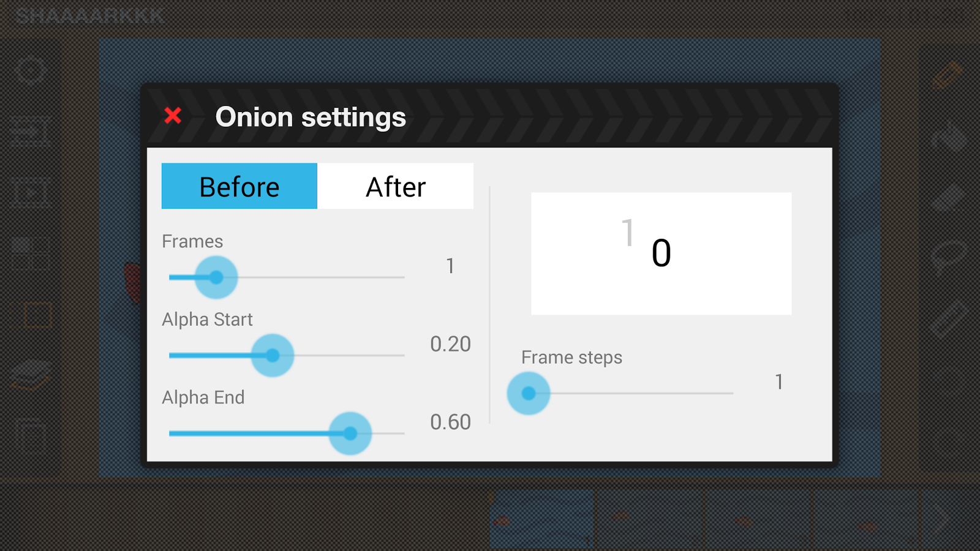Select the second frame thumbnail in timeline
The image size is (980, 551).
coord(649,519)
